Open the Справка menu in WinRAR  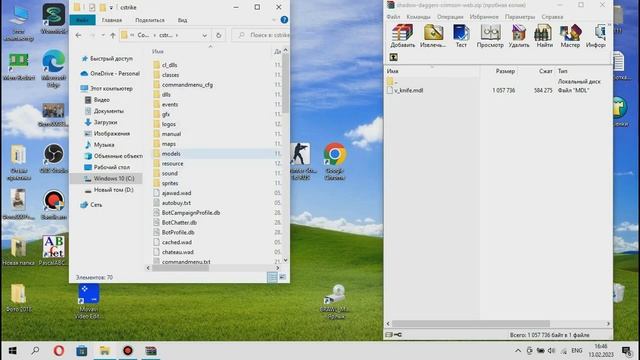[552, 17]
